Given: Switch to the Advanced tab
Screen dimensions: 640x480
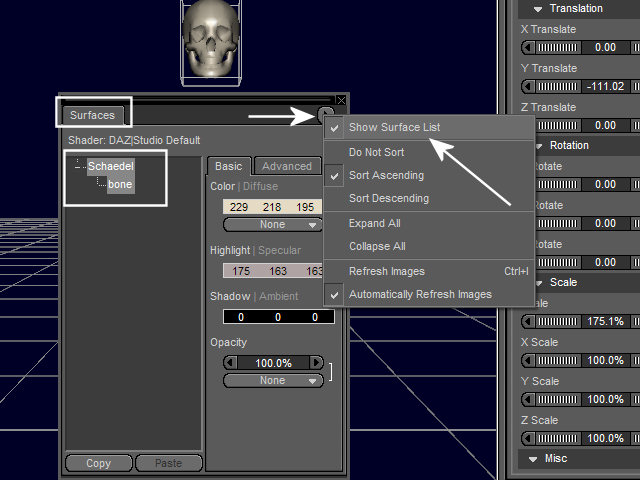Looking at the screenshot, I should tap(287, 167).
